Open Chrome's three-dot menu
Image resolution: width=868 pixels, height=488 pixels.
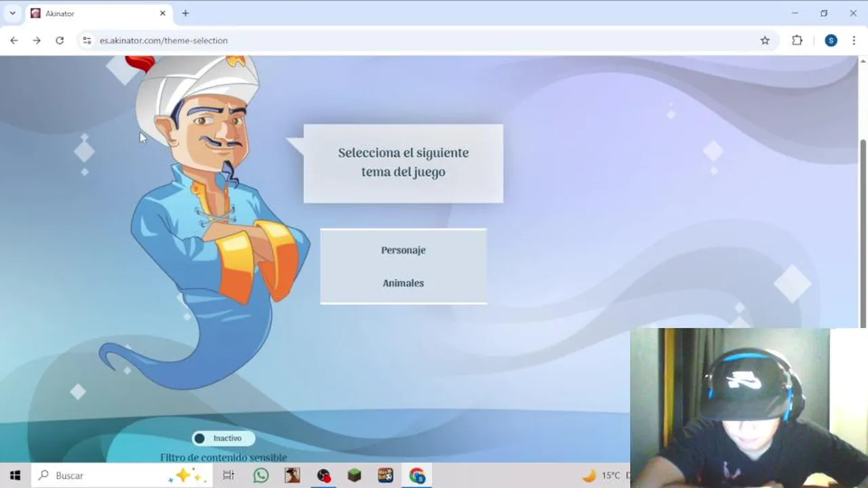pyautogui.click(x=854, y=41)
